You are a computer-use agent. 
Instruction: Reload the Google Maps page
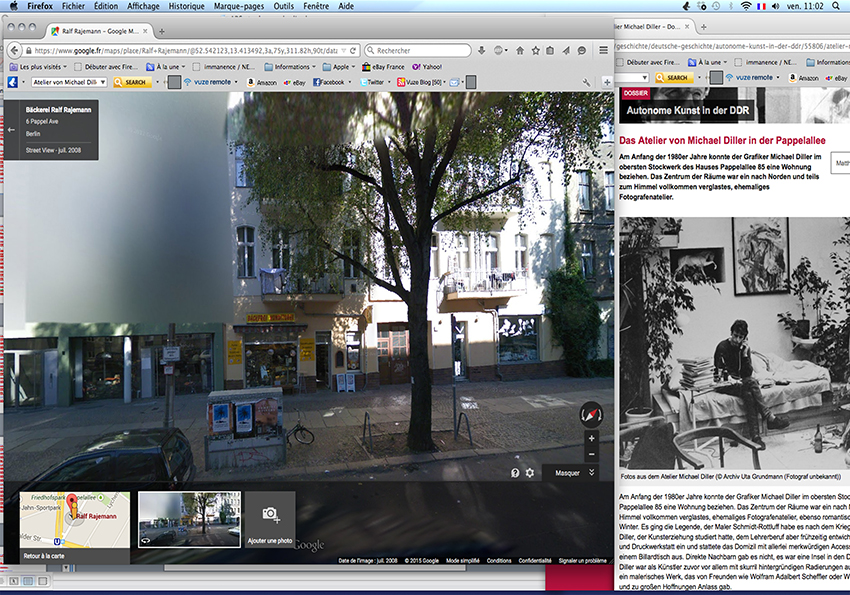pyautogui.click(x=353, y=50)
